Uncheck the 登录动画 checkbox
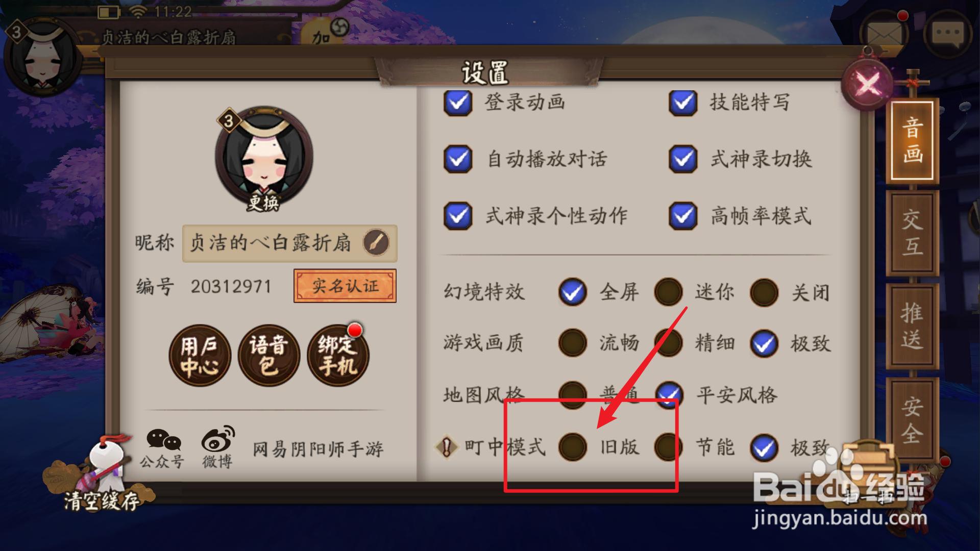 tap(458, 103)
